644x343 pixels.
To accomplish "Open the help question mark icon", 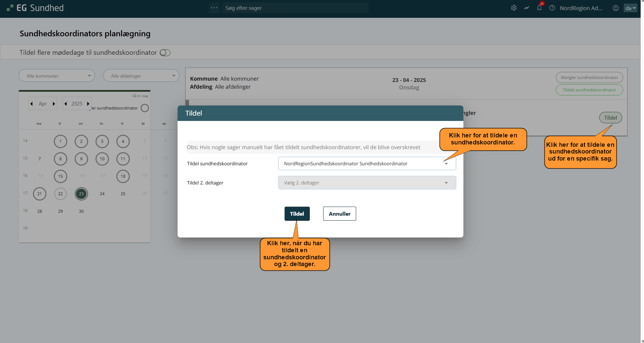I will click(x=552, y=8).
